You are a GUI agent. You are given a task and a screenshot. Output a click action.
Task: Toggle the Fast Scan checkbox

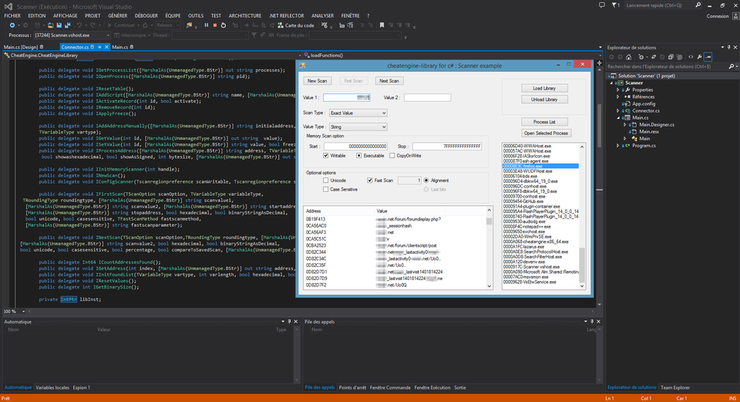click(371, 180)
